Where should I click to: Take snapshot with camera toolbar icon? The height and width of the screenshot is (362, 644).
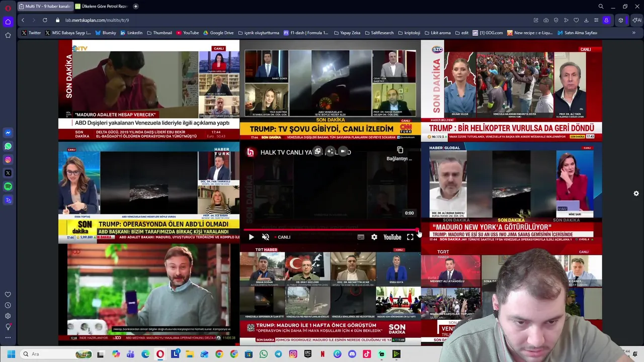[546, 20]
